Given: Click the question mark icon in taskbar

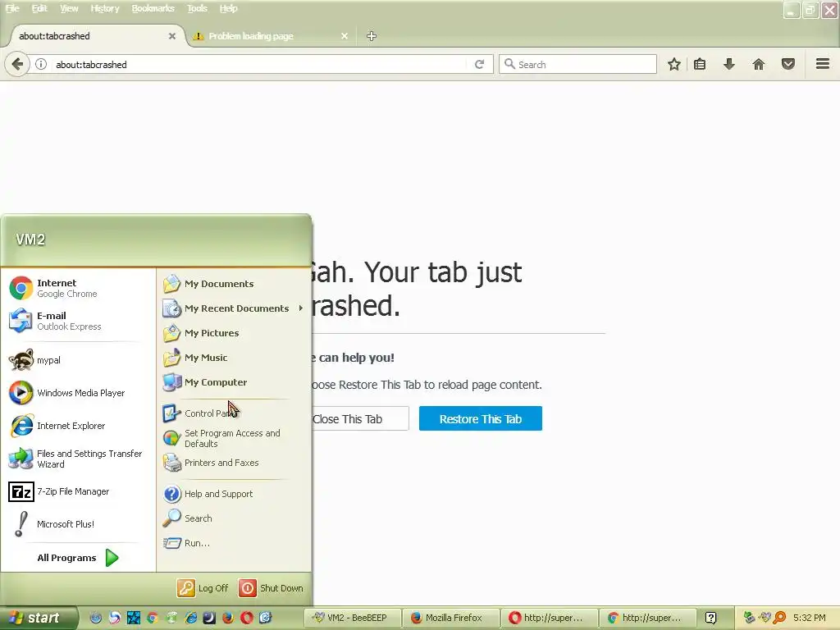Looking at the screenshot, I should [711, 618].
